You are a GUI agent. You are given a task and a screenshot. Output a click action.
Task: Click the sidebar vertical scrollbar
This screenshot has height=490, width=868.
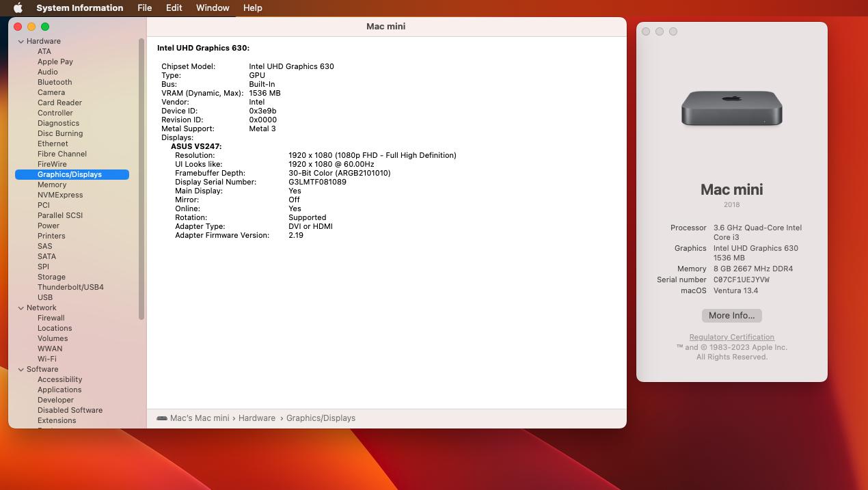[x=141, y=179]
